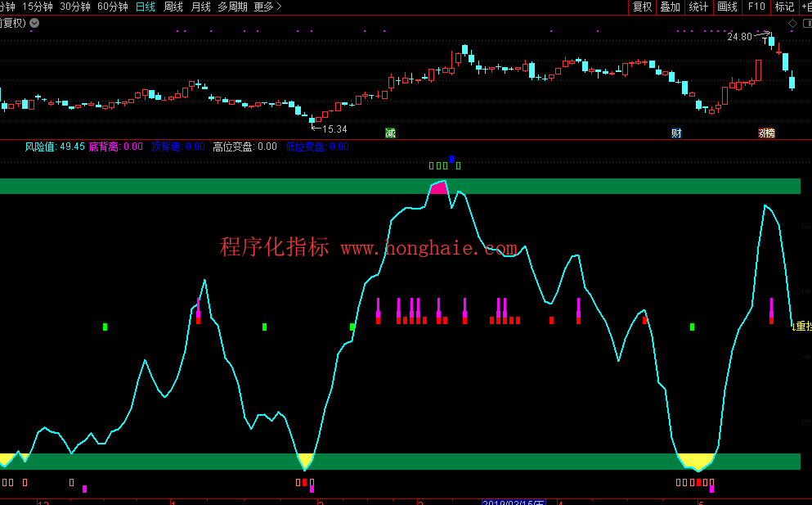
Task: Click the T marker near 24.80 high
Action: tap(765, 40)
